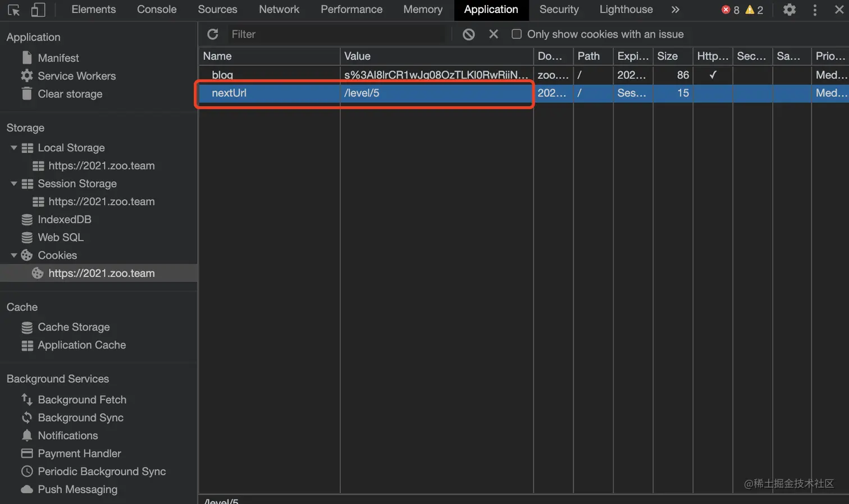Switch to the Elements tab

[94, 10]
